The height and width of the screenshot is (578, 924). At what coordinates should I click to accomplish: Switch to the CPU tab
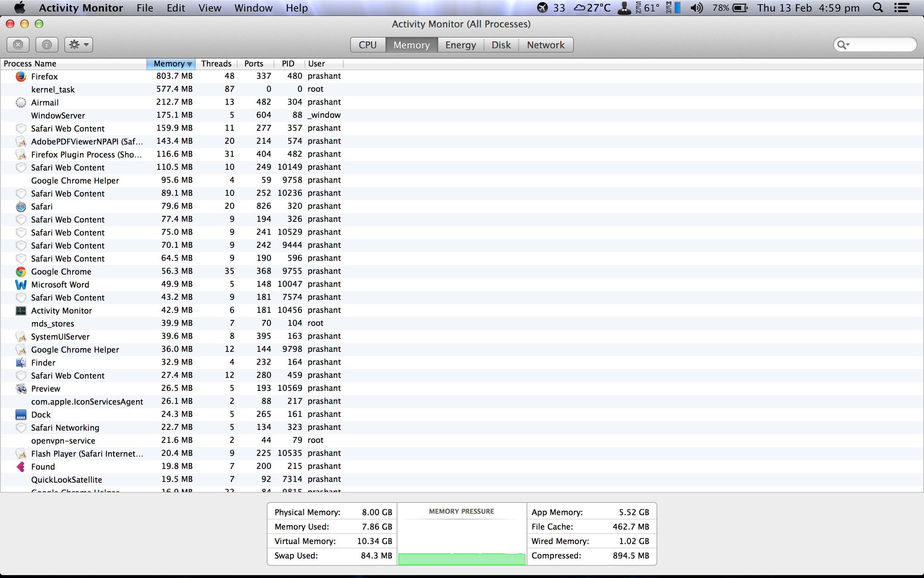368,45
